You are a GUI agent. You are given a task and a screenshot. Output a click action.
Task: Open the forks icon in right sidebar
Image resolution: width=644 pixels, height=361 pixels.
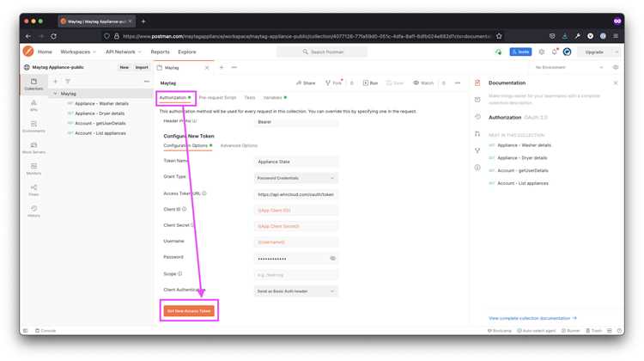(477, 150)
